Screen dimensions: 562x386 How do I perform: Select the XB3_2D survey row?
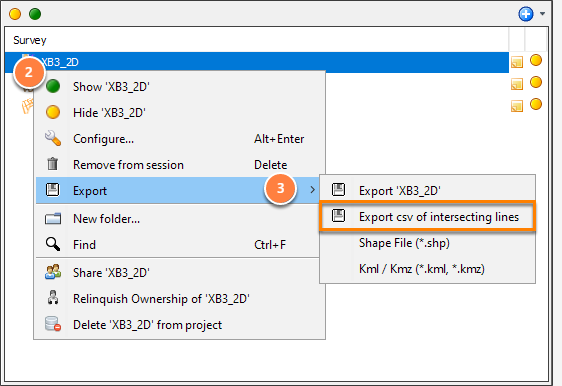click(257, 62)
